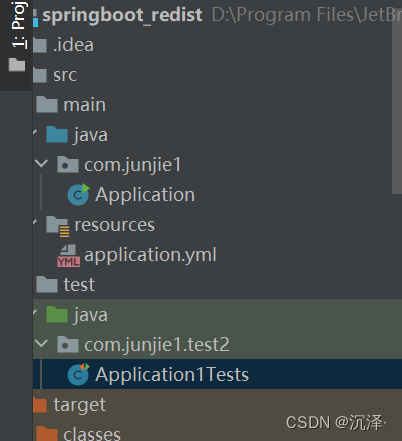
Task: Collapse the com.junjie1.test2 package node
Action: tap(41, 343)
